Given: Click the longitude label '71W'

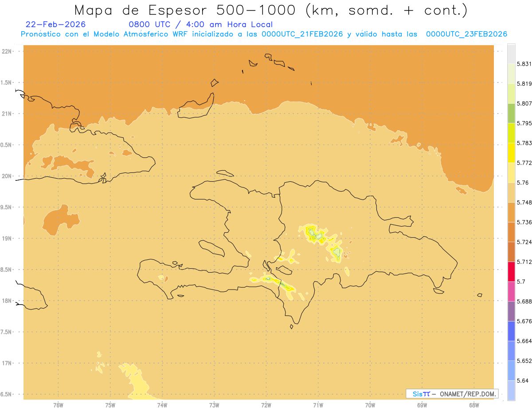Looking at the screenshot, I should click(318, 405).
